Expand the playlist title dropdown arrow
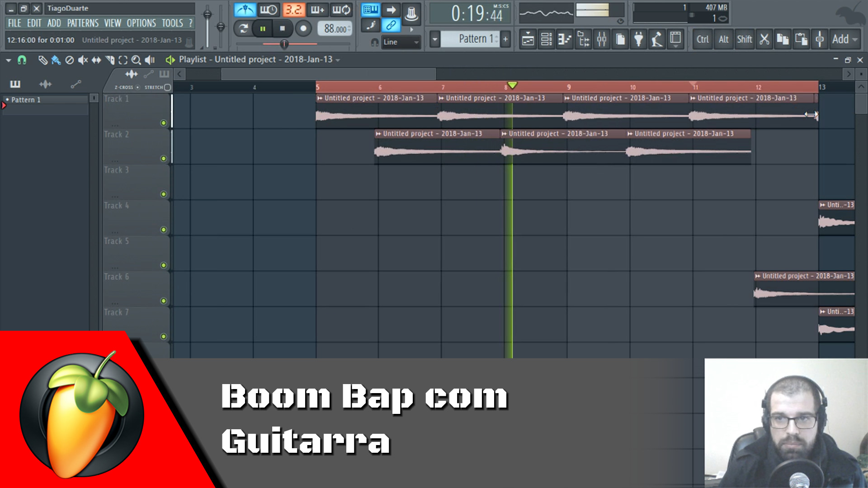Image resolution: width=868 pixels, height=488 pixels. click(x=337, y=59)
